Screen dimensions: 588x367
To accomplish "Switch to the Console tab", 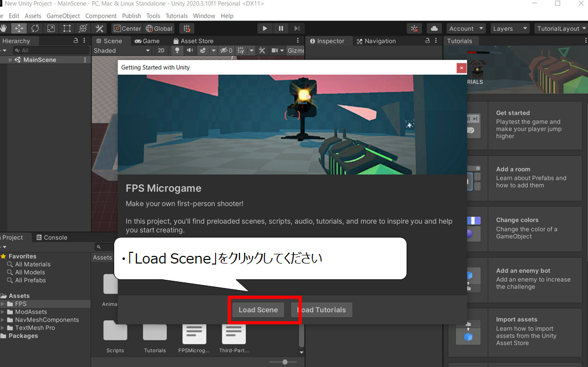I will (x=52, y=237).
